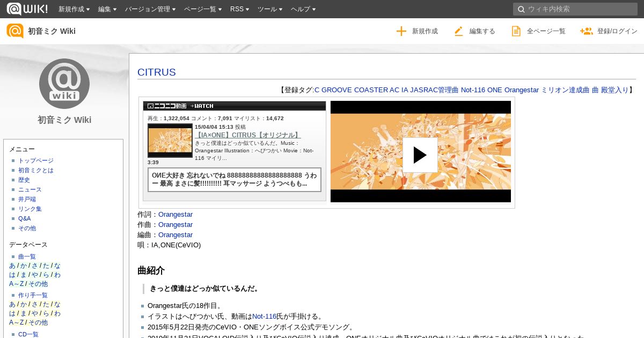Screen dimensions: 644x338
Task: Click the magnifier icon in the search box
Action: tap(521, 9)
